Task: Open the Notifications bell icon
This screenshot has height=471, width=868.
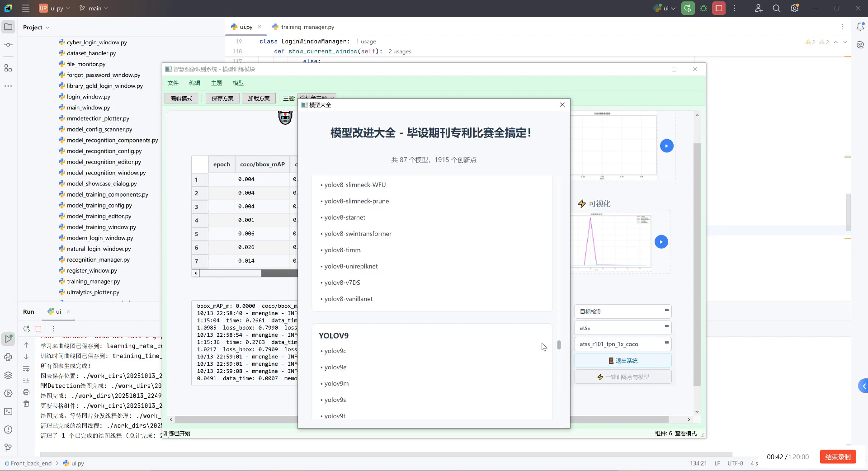Action: tap(860, 27)
